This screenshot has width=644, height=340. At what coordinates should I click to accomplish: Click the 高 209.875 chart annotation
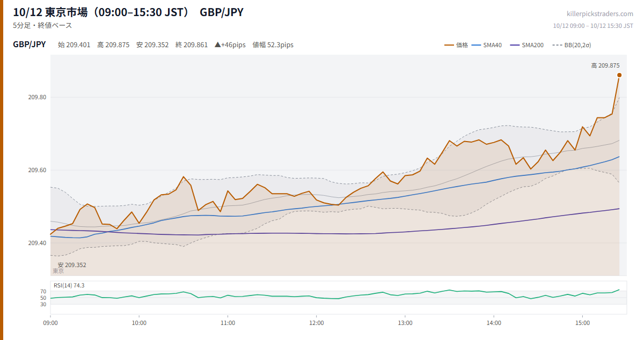pos(605,65)
